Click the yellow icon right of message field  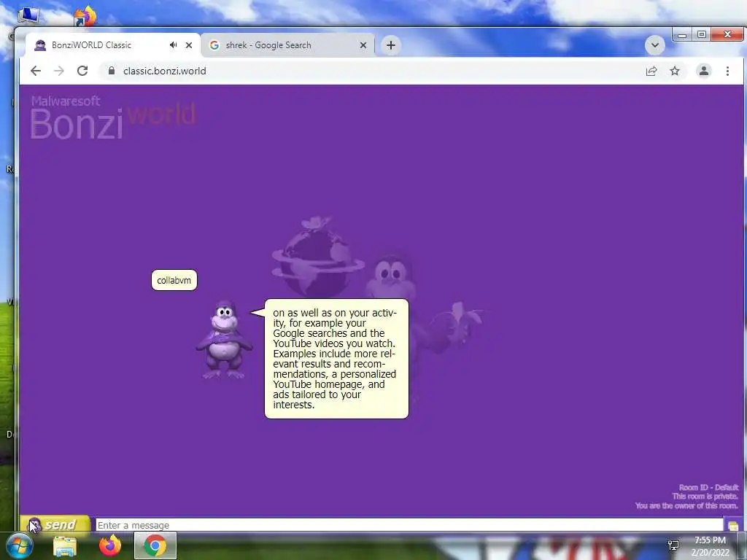[x=733, y=525]
